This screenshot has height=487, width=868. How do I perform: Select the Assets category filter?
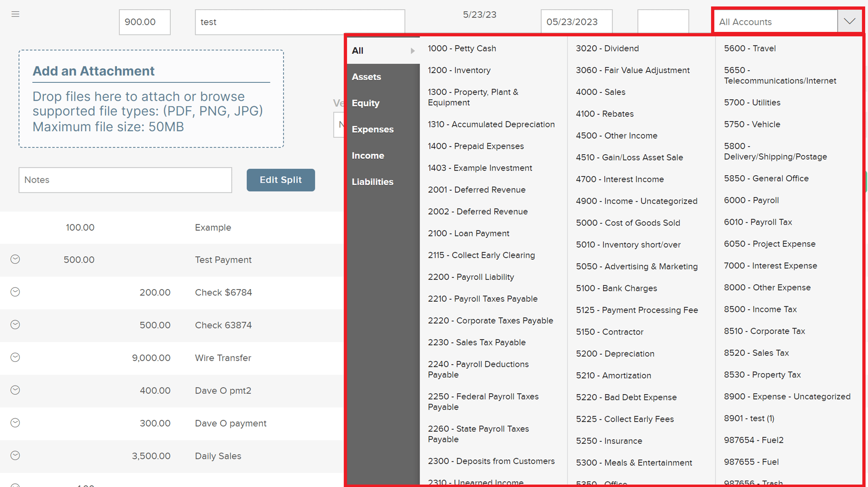[x=366, y=77]
